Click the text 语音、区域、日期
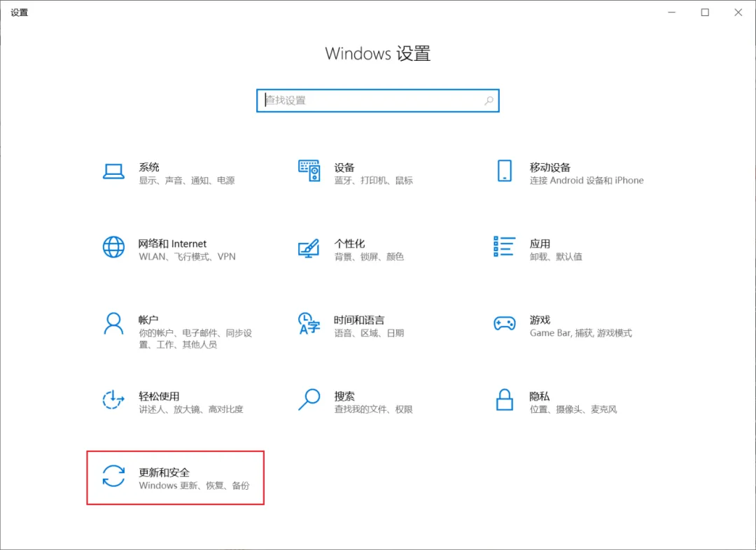The width and height of the screenshot is (756, 550). tap(369, 332)
